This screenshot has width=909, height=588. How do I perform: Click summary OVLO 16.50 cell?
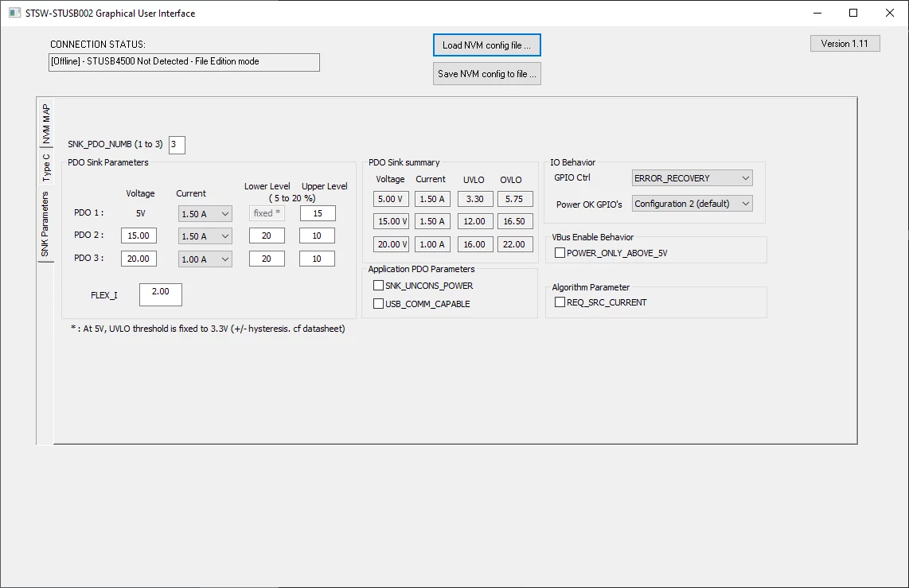tap(515, 221)
